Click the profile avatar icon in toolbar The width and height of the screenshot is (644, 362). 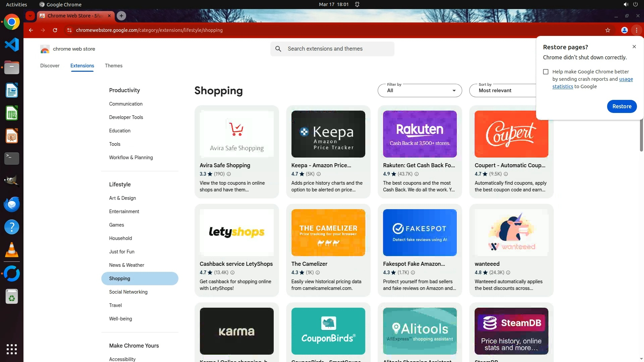(624, 30)
